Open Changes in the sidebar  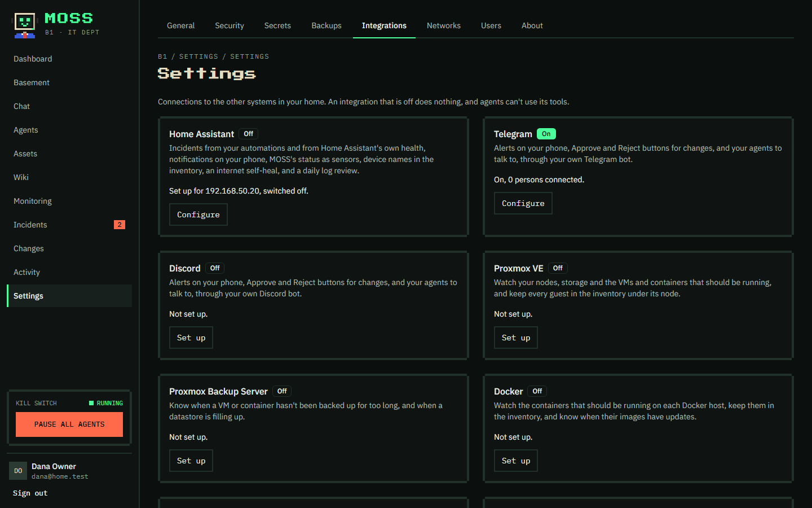[x=69, y=248]
